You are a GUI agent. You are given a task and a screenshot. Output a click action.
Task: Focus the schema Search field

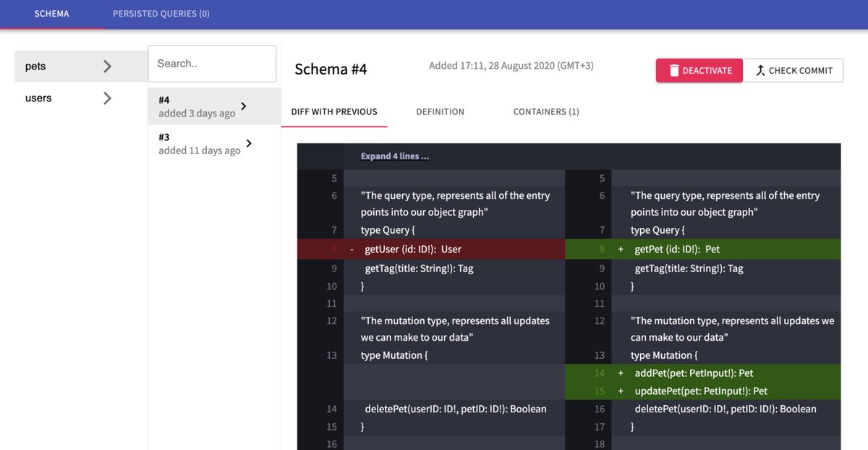[x=212, y=64]
